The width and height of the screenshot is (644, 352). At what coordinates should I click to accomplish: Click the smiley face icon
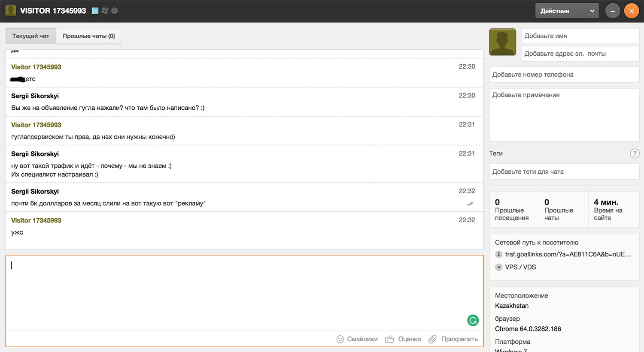[x=340, y=339]
